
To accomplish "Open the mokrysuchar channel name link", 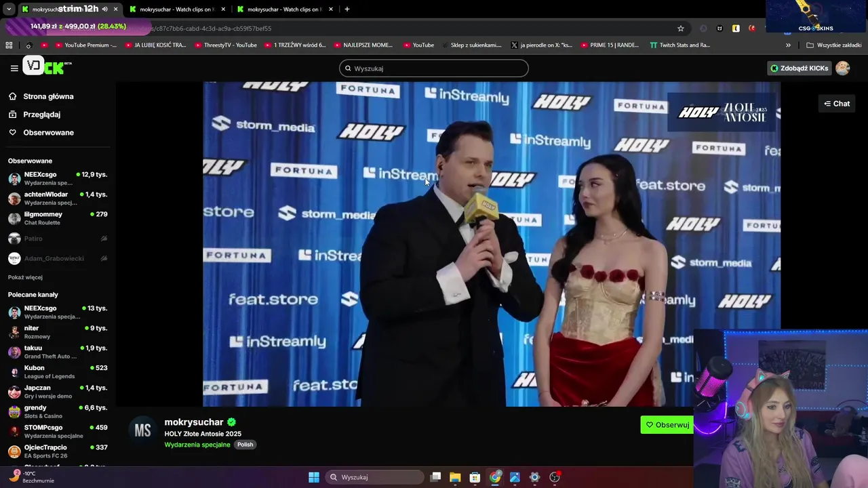I will [194, 422].
